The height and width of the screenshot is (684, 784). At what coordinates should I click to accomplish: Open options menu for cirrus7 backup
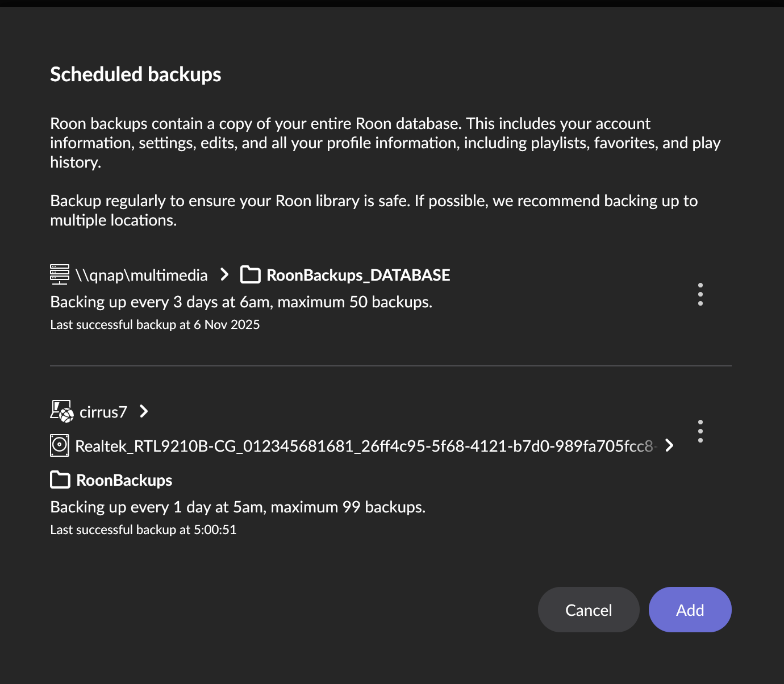[700, 431]
